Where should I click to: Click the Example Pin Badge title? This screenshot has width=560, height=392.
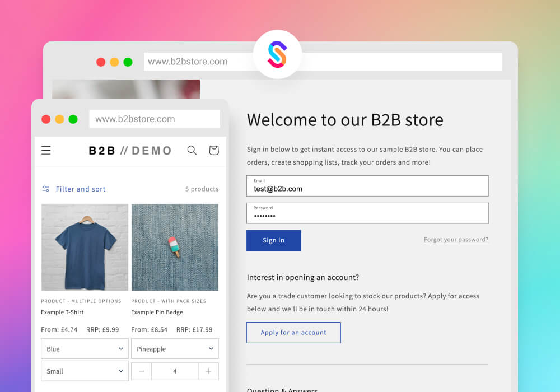pos(157,312)
